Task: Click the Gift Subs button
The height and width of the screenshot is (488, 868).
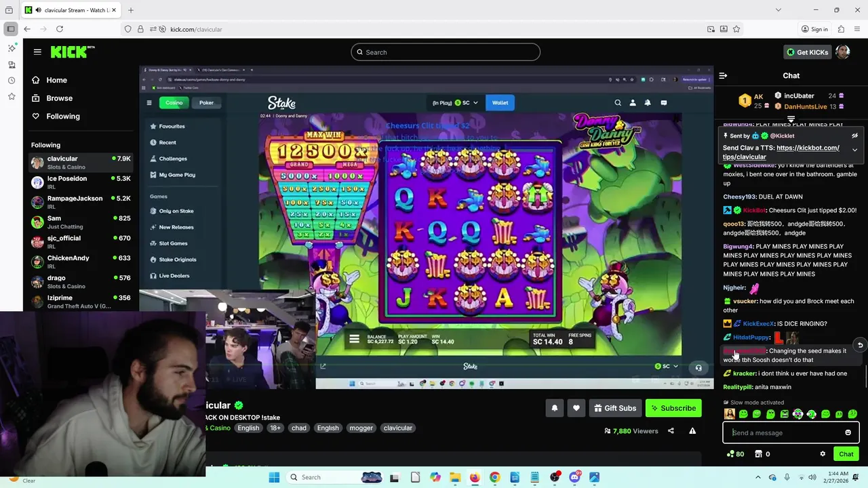Action: click(x=615, y=408)
